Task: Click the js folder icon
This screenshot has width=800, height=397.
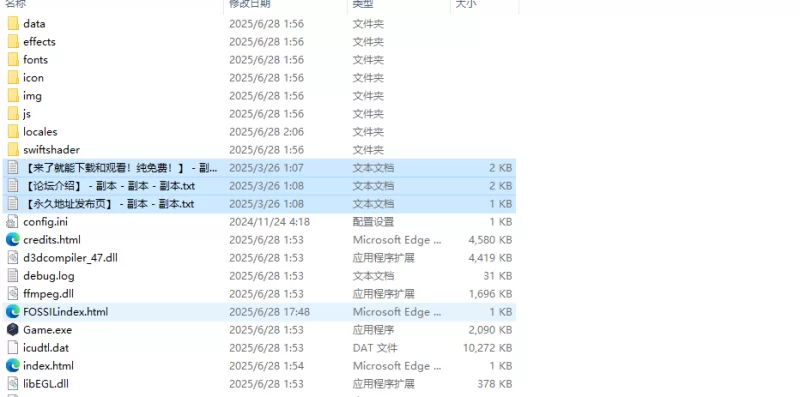Action: (x=13, y=114)
